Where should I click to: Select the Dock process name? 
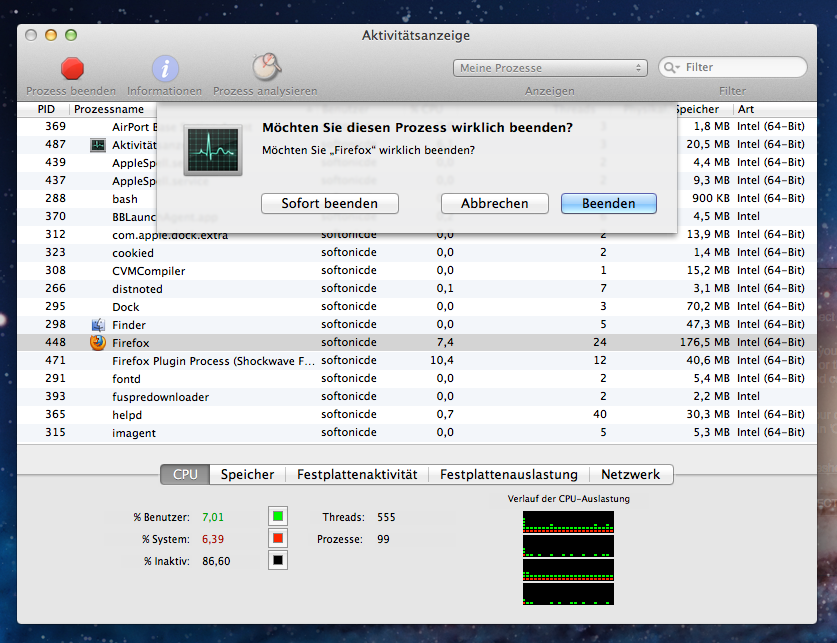click(125, 307)
